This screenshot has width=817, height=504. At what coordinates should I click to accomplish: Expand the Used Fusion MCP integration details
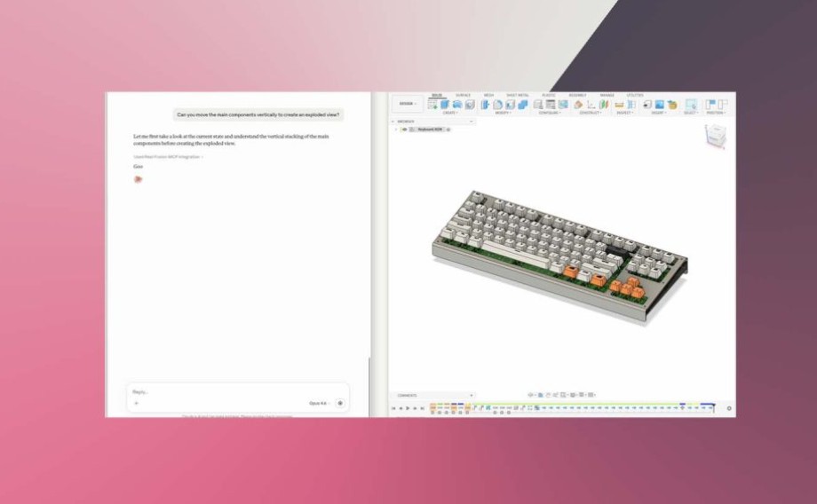click(169, 157)
